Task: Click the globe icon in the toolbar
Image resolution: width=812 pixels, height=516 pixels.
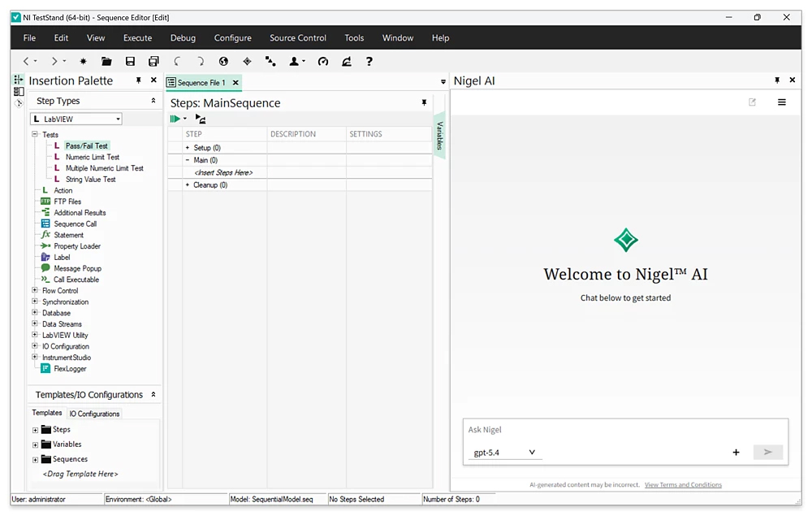Action: 224,61
